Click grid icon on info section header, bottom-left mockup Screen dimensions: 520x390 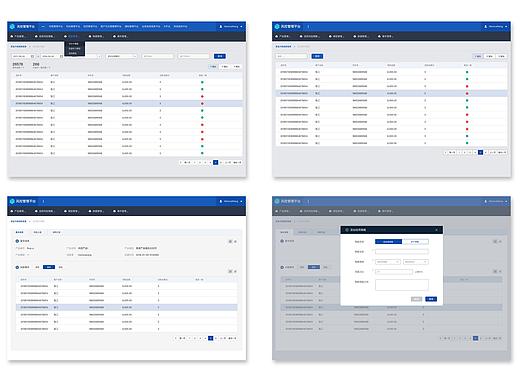[x=230, y=241]
